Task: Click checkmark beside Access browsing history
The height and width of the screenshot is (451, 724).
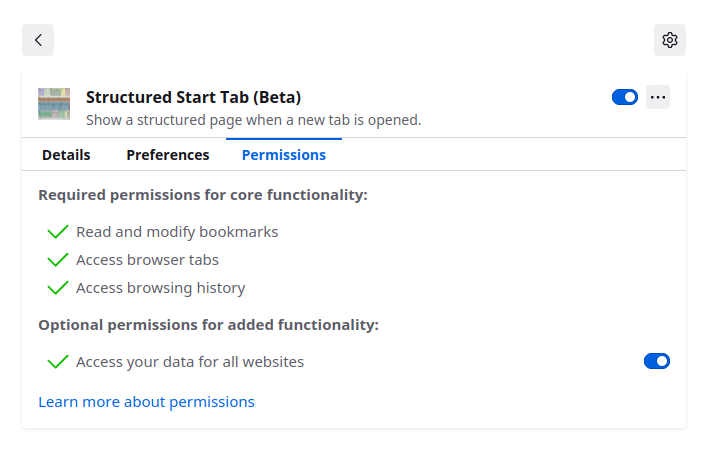Action: tap(57, 288)
